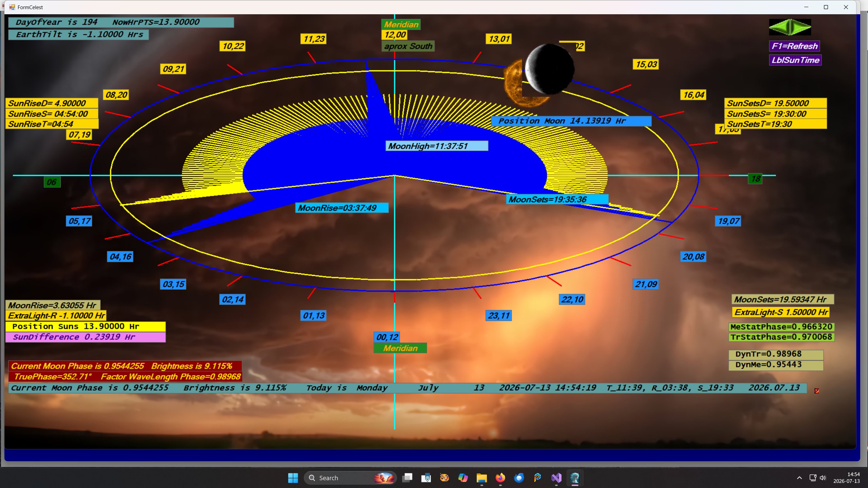Click the green right arrow icon

tap(801, 27)
